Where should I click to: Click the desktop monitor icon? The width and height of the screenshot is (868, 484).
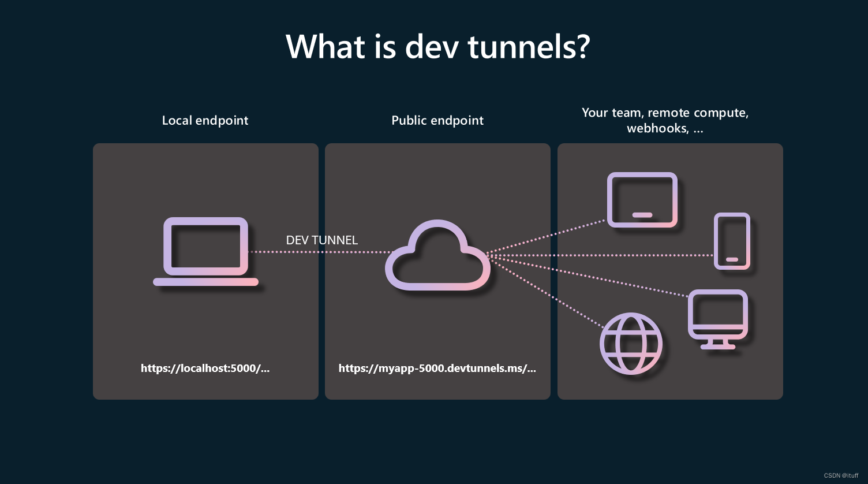[x=717, y=313]
